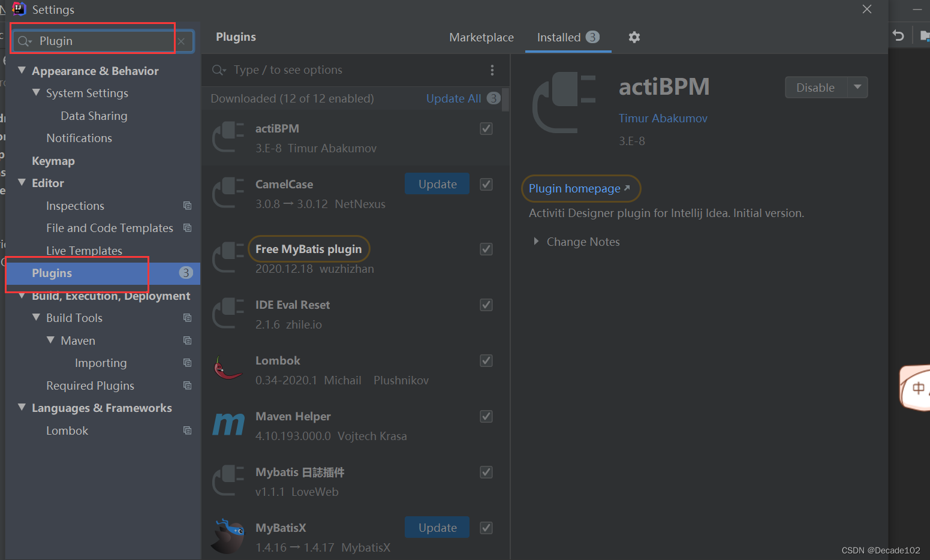Expand the Change Notes section
The height and width of the screenshot is (560, 930).
pyautogui.click(x=536, y=242)
